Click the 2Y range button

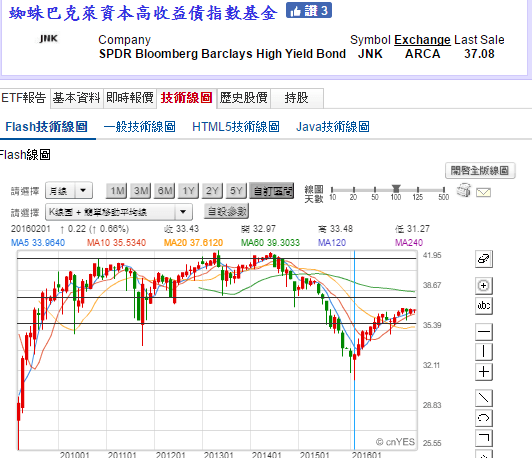point(212,191)
